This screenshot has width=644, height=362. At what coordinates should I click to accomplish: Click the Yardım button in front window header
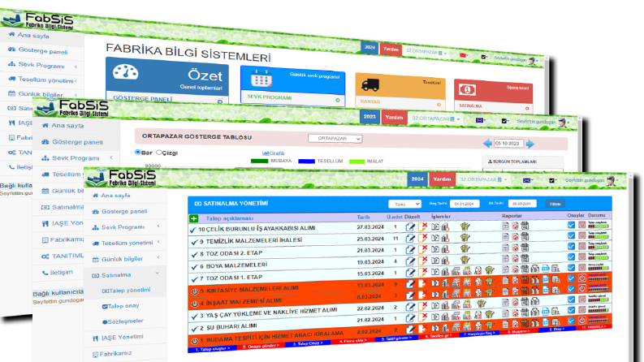point(442,179)
